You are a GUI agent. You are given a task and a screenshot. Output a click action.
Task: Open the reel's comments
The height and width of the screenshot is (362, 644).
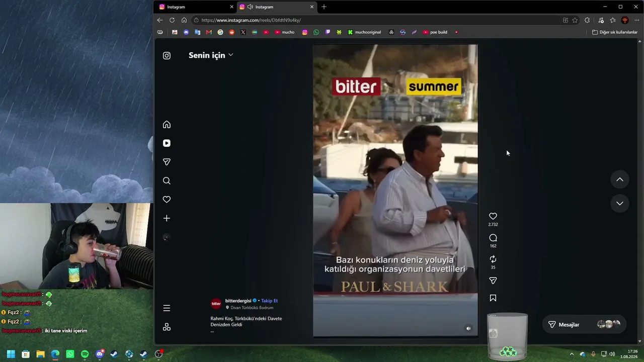click(x=493, y=238)
